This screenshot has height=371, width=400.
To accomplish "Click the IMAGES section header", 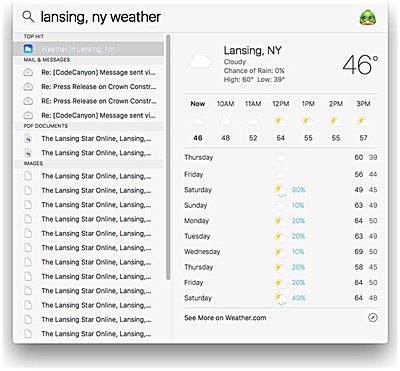I will click(33, 164).
